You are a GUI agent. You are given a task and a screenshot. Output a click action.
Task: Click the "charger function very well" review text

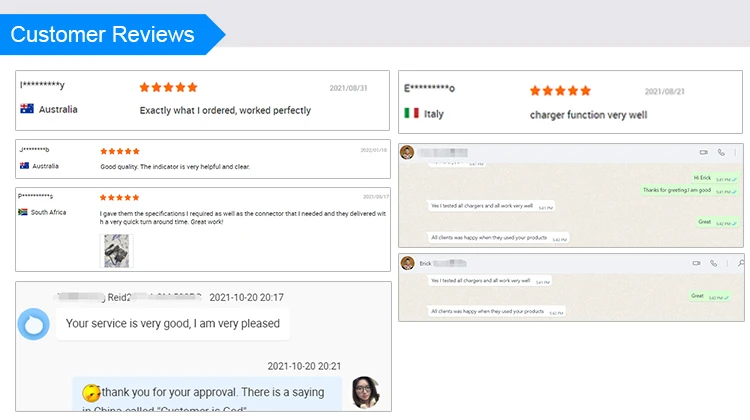click(588, 115)
